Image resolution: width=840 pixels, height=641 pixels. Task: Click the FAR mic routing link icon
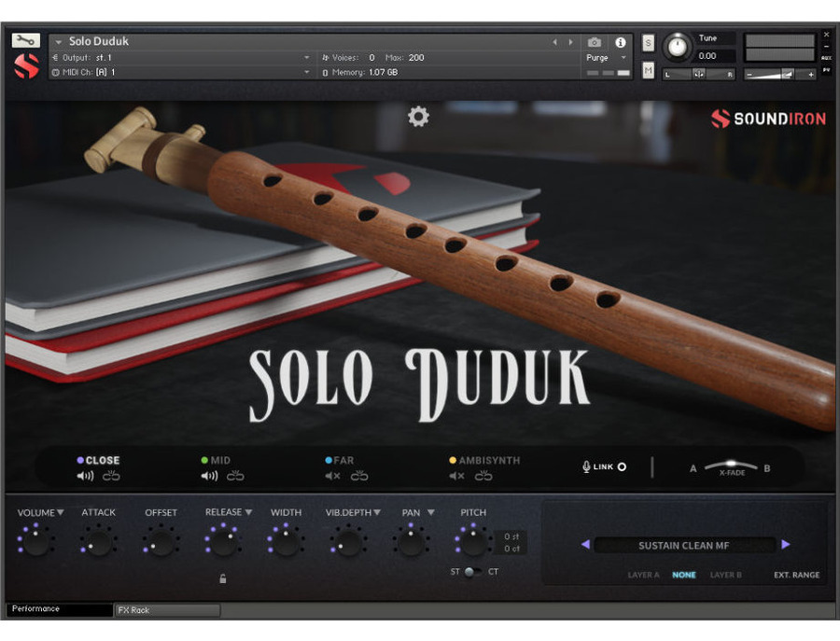click(359, 475)
